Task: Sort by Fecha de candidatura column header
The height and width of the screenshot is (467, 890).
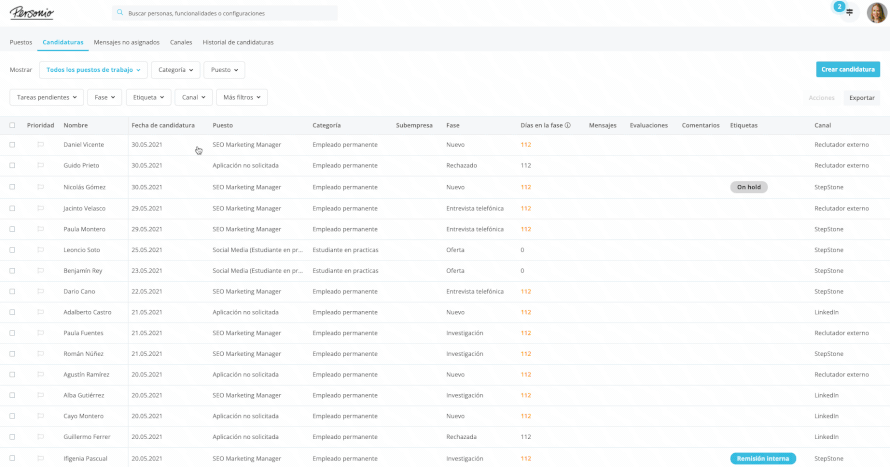Action: tap(163, 125)
